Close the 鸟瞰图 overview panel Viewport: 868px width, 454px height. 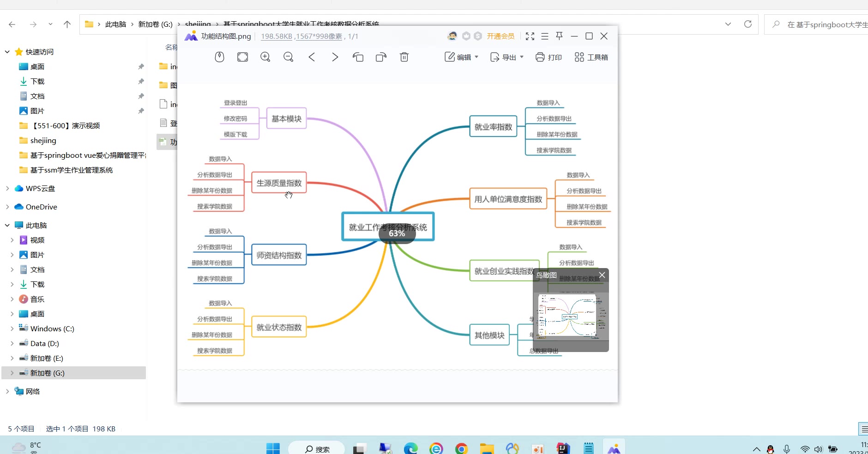[602, 275]
